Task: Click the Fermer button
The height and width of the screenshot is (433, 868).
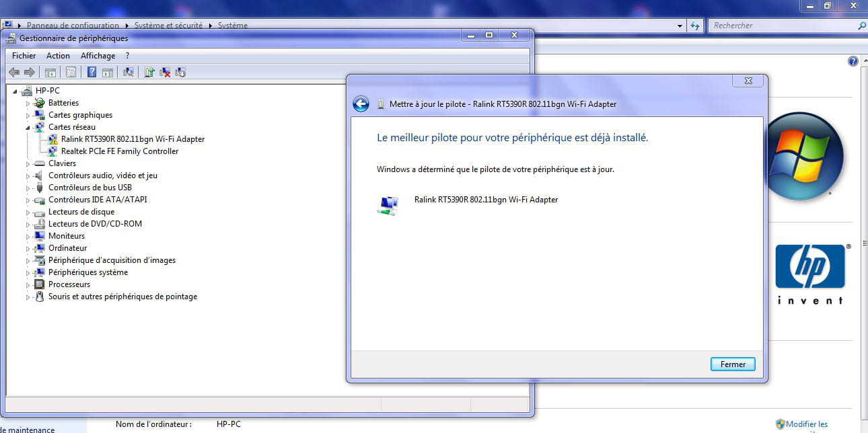Action: click(733, 364)
